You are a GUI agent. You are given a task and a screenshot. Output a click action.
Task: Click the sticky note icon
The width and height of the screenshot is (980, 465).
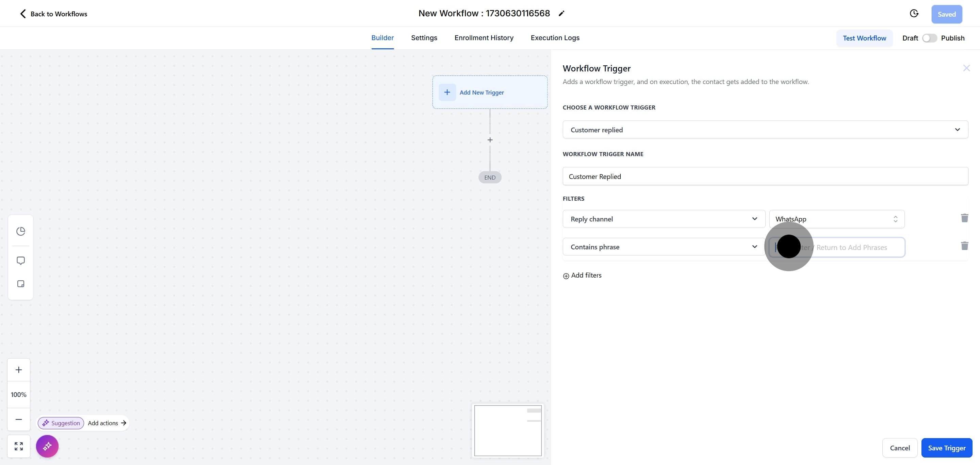click(20, 284)
